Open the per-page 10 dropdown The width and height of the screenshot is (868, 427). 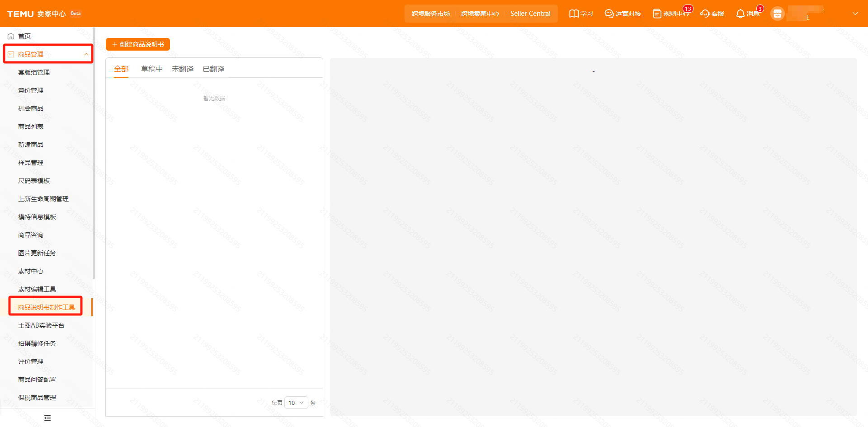296,403
